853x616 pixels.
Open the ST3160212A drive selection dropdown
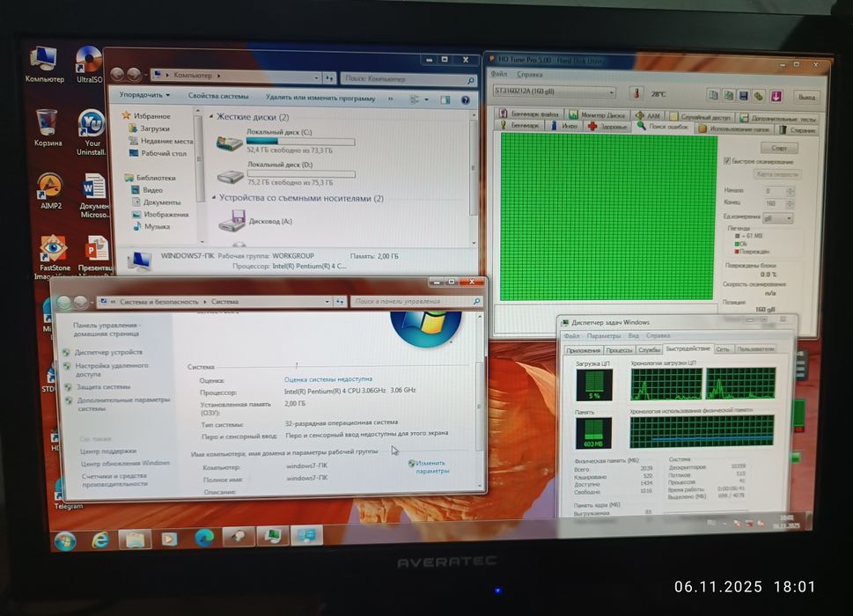(x=554, y=92)
